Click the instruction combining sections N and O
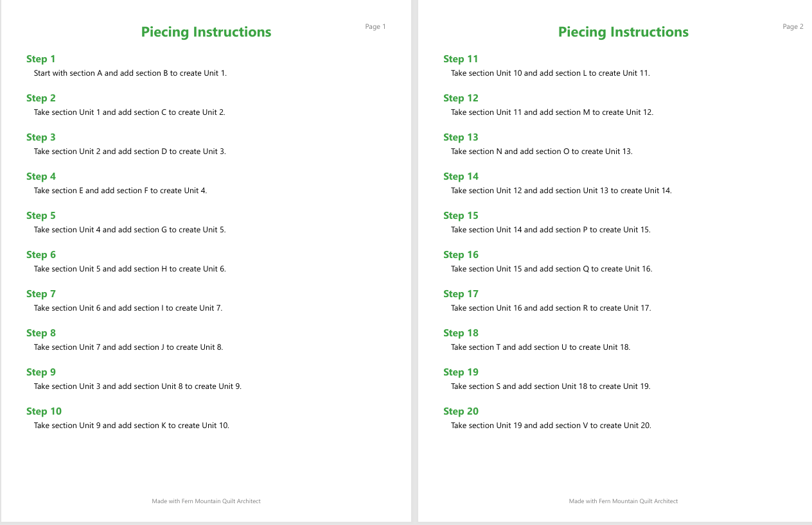 pyautogui.click(x=542, y=151)
